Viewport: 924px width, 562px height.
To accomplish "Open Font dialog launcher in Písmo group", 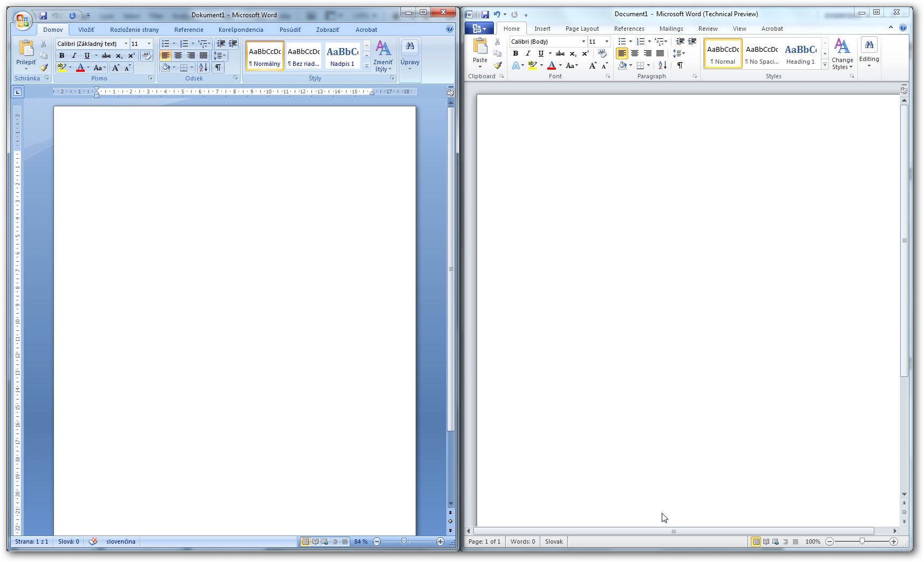I will tap(151, 78).
